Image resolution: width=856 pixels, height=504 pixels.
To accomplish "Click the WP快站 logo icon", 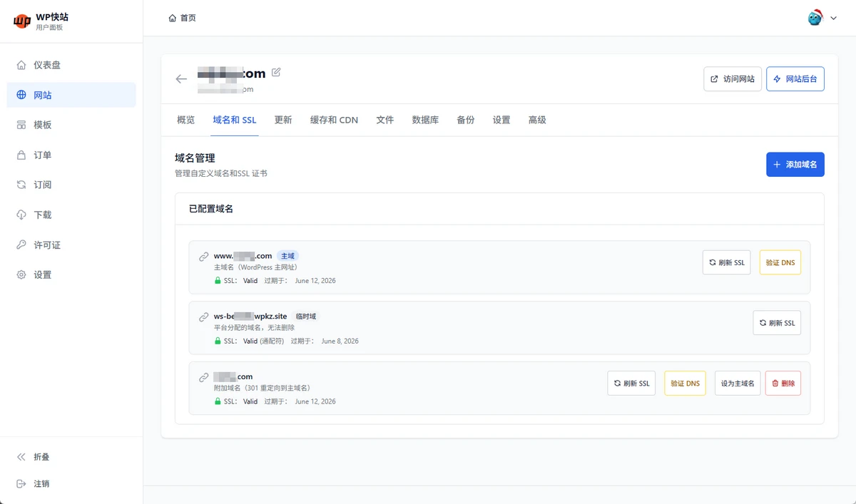I will tap(21, 21).
